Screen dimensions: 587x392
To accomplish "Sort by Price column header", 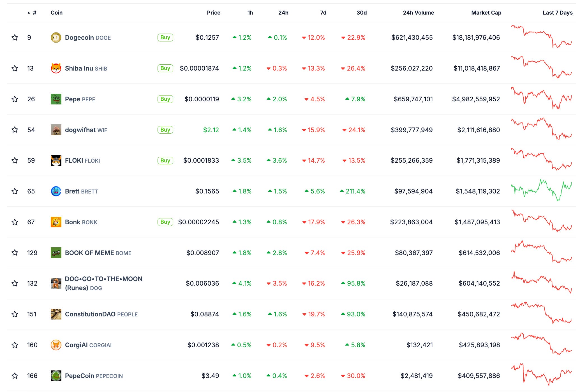I will (x=213, y=13).
